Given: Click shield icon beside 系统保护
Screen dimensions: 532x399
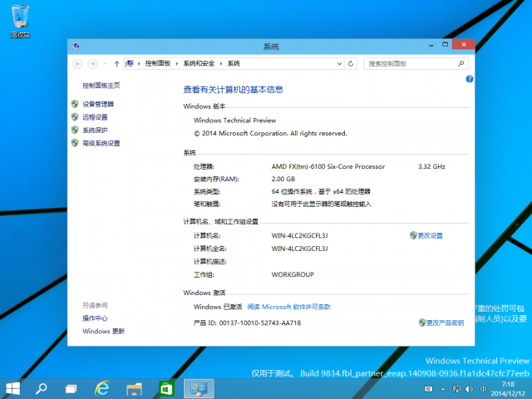Looking at the screenshot, I should 75,130.
